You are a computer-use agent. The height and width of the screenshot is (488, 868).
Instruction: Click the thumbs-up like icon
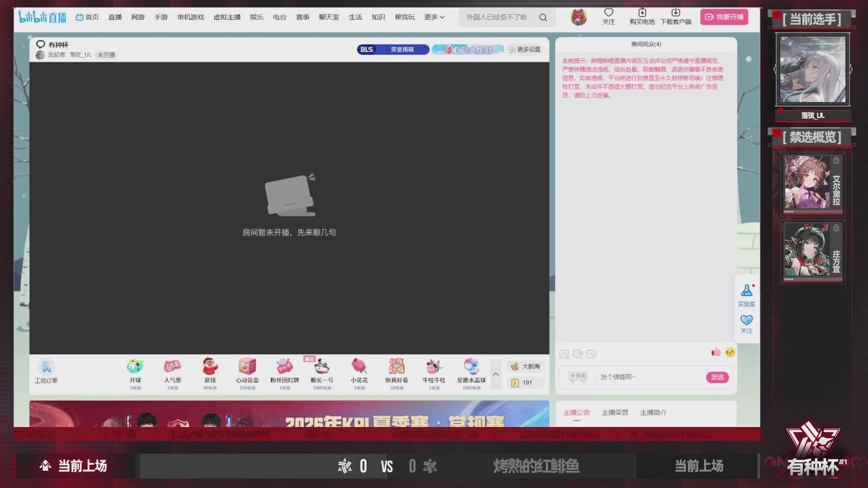click(x=716, y=352)
